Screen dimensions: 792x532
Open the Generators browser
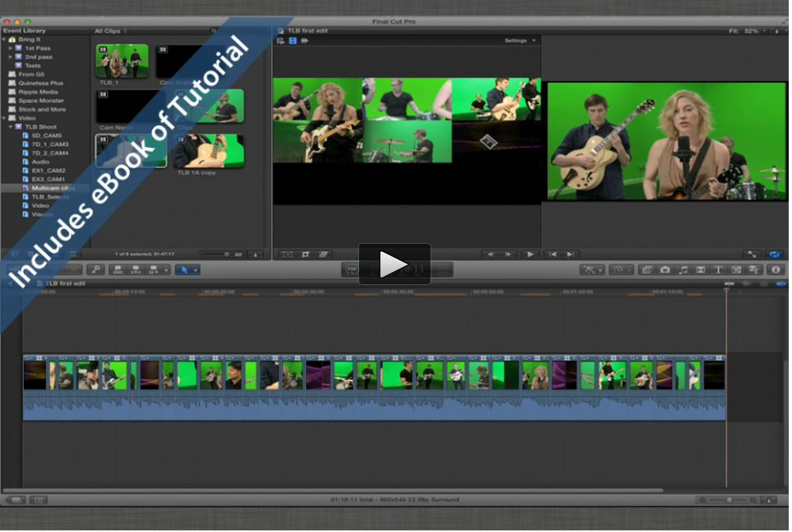click(x=736, y=270)
